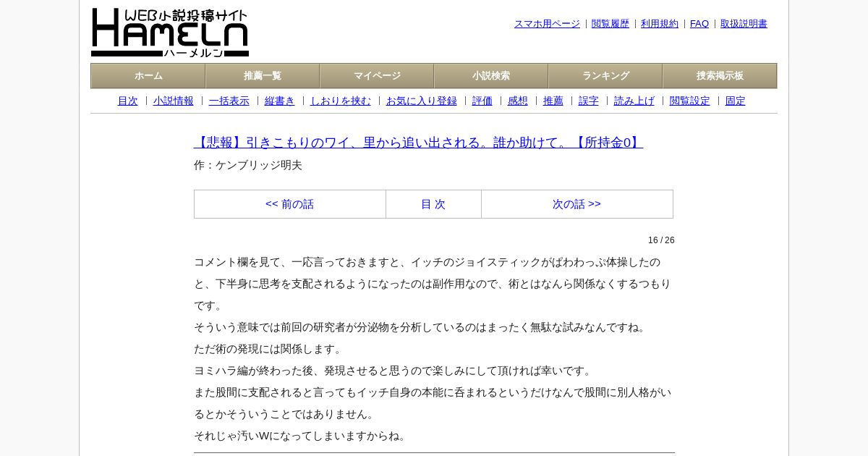
Task: Go to << 前の話 previous chapter
Action: [x=290, y=204]
